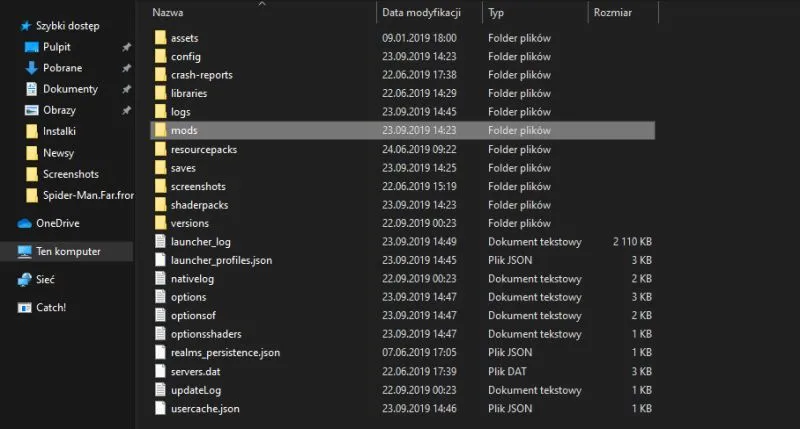Select launcher_profiles.json file

221,260
